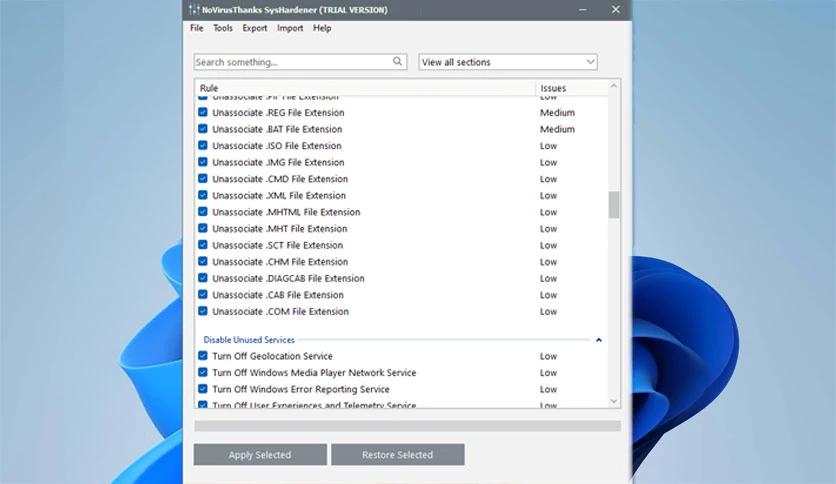This screenshot has height=484, width=836.
Task: Collapse the Disable Unused Services section
Action: tap(599, 340)
